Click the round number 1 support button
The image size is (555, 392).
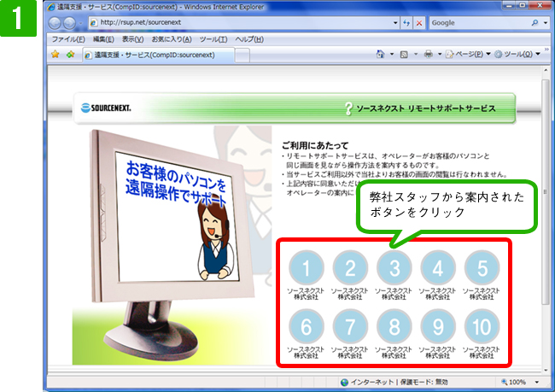coord(307,268)
